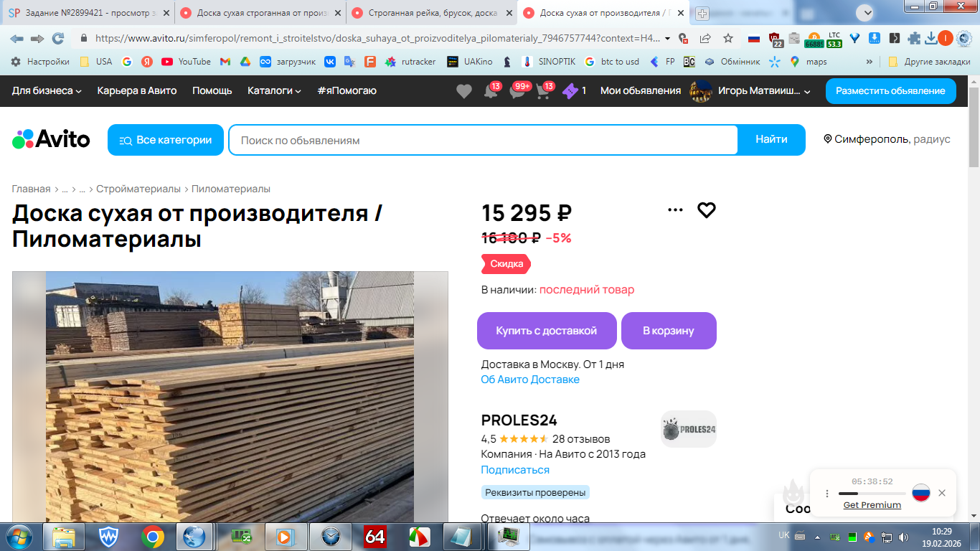The width and height of the screenshot is (980, 551).
Task: Click the LTC price extension icon
Action: 834,39
